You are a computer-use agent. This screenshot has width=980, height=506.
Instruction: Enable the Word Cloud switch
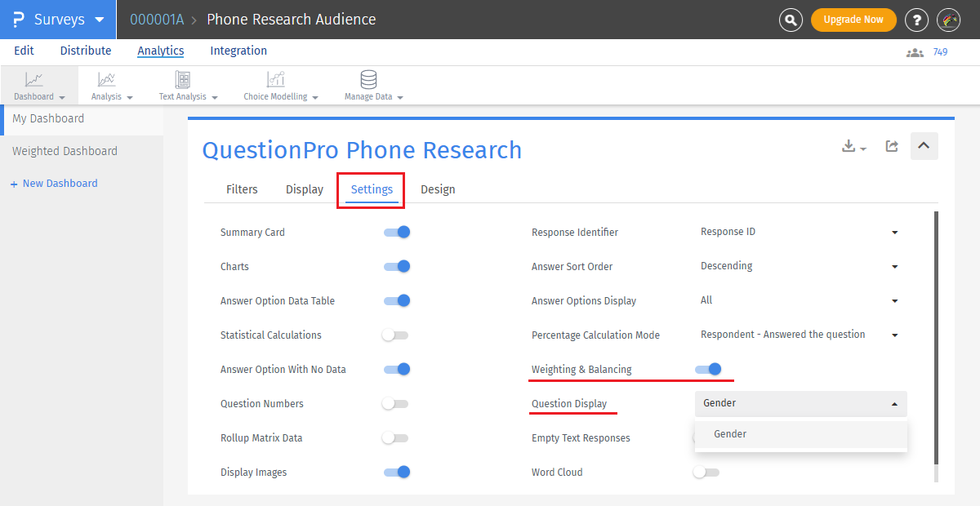[706, 473]
